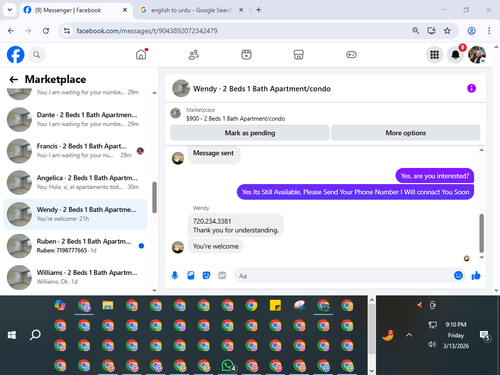Open the $900 2 Beds listing link
The width and height of the screenshot is (500, 375).
(x=235, y=119)
